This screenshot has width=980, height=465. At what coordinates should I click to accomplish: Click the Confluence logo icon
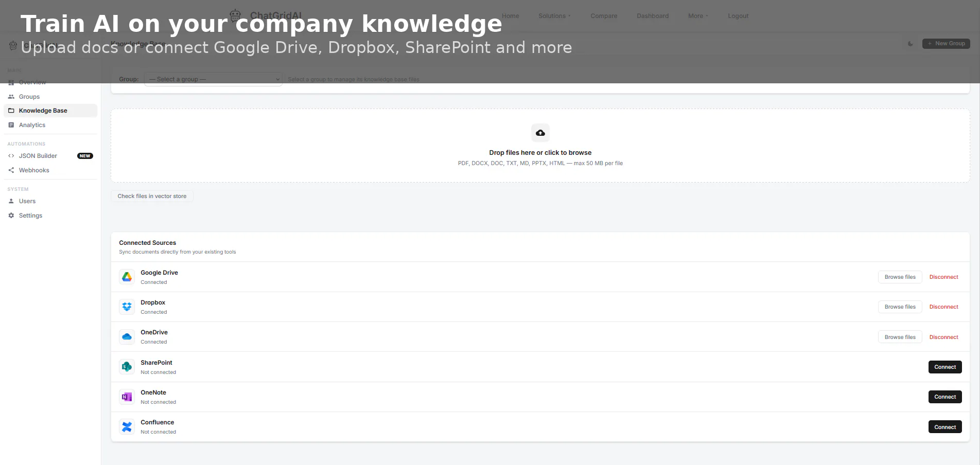coord(127,427)
